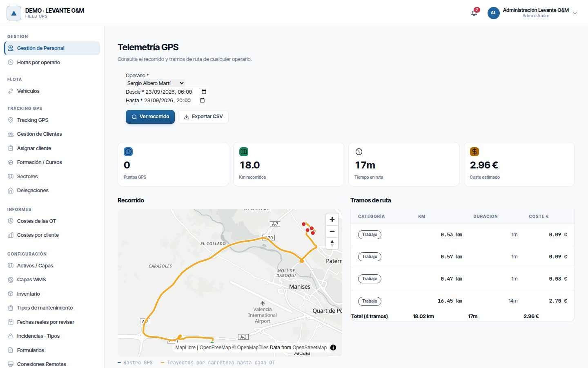
Task: Open the Operario dropdown showing Sergio Albero Marti
Action: click(x=155, y=83)
